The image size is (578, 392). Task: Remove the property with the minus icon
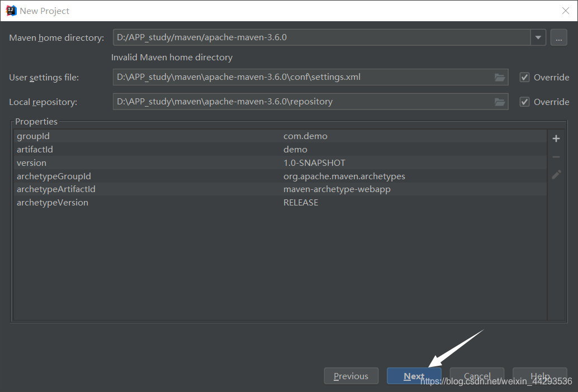tap(556, 157)
